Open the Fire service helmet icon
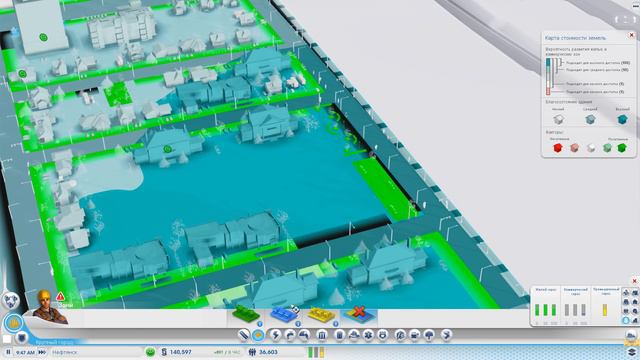Image resolution: width=640 pixels, height=360 pixels. (x=353, y=335)
